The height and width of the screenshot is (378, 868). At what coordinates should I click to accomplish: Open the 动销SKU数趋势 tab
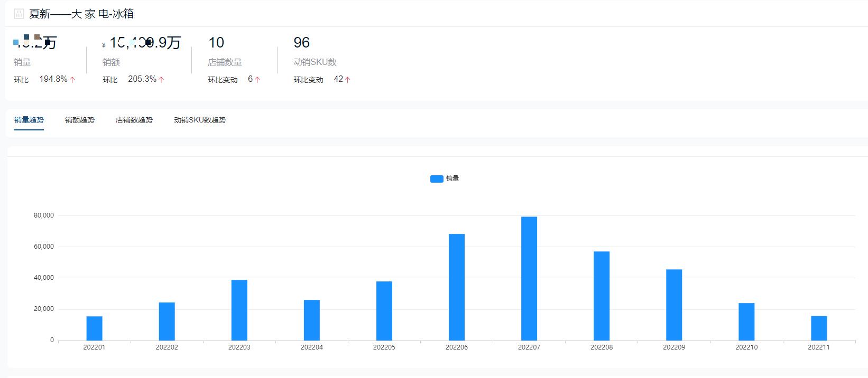[200, 120]
